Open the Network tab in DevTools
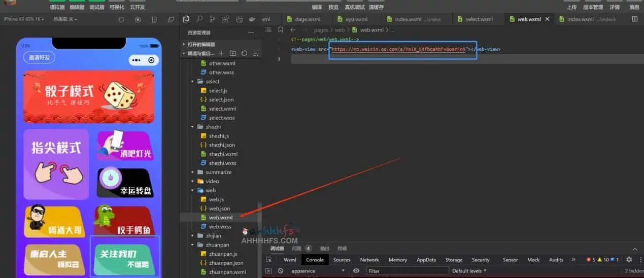 [369, 260]
